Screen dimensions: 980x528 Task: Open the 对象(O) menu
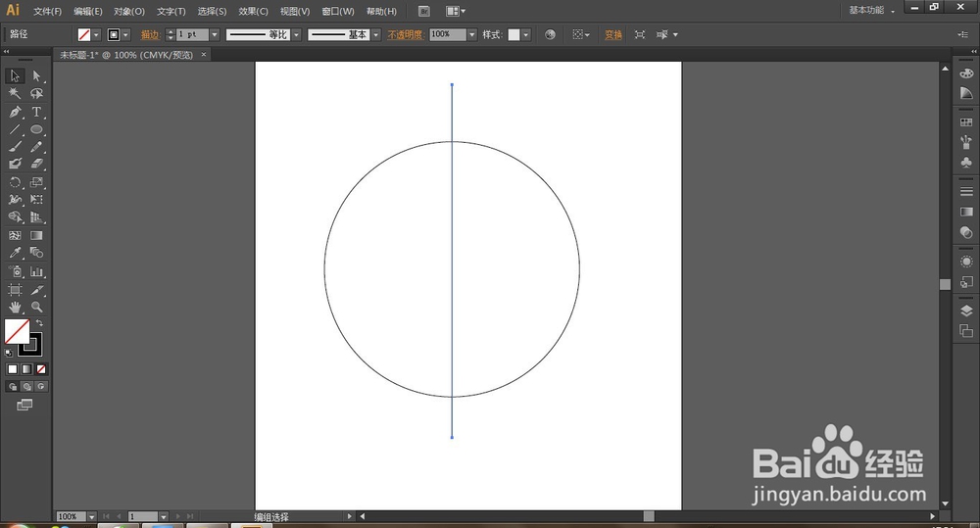(128, 11)
